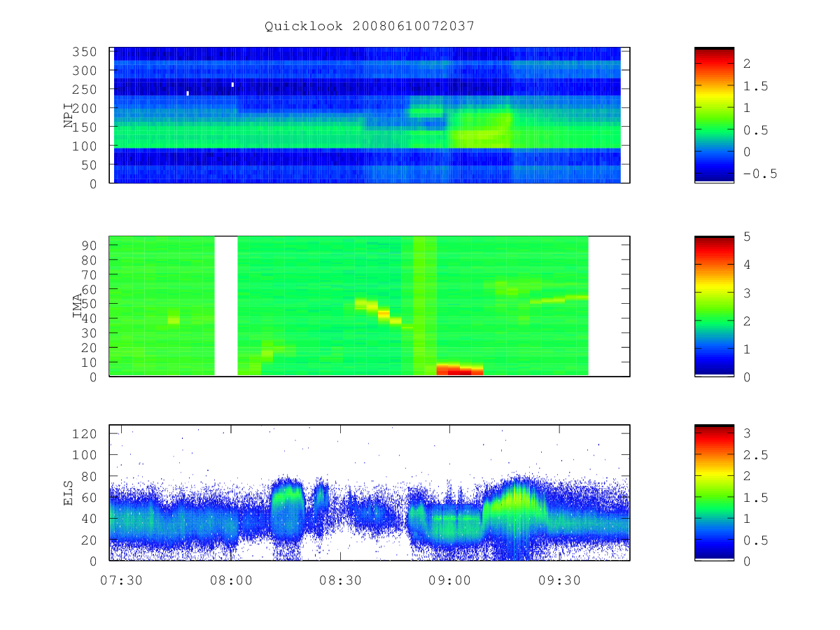This screenshot has width=840, height=630.
Task: Click the ELS panel color scale bar
Action: (714, 492)
